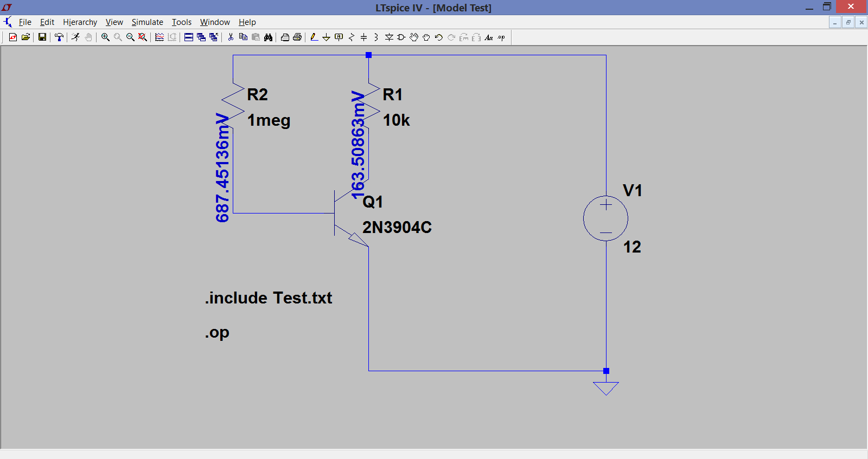The image size is (868, 459).
Task: Click the Zoom Out magnifier icon
Action: click(130, 37)
